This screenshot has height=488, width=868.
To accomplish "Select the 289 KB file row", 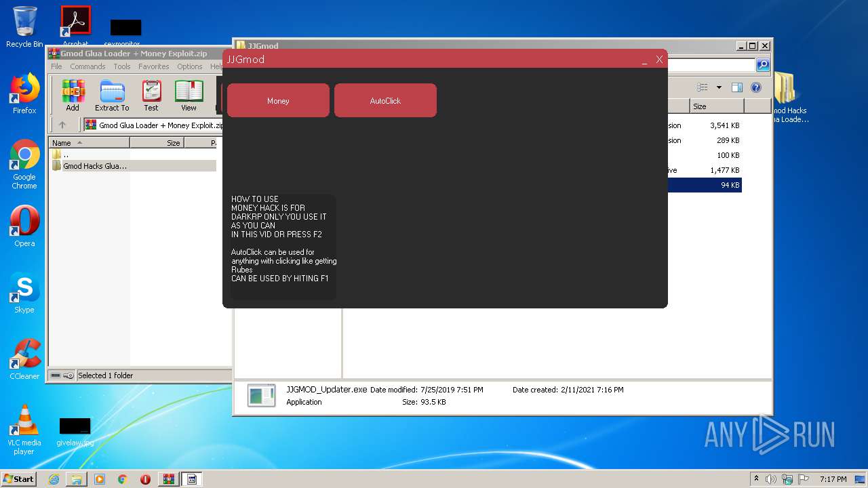I will [x=705, y=140].
